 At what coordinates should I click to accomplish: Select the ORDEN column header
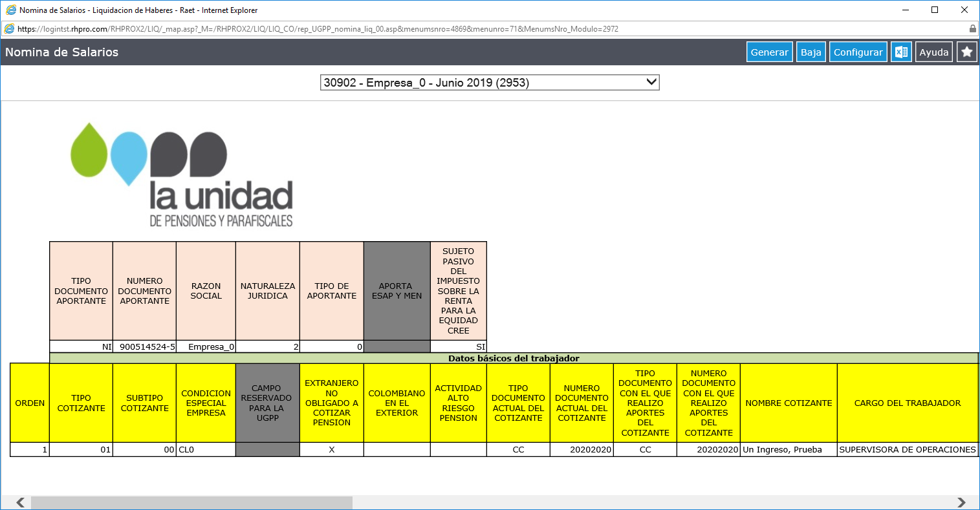pos(30,403)
